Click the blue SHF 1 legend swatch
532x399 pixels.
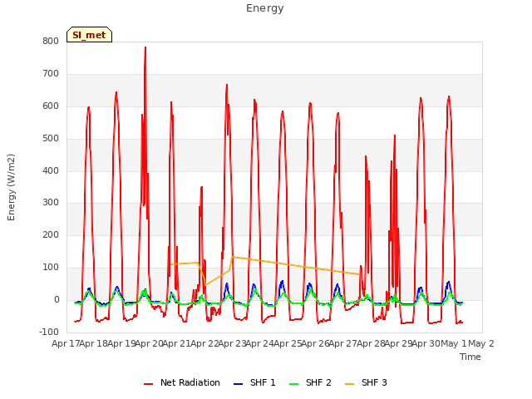(239, 384)
